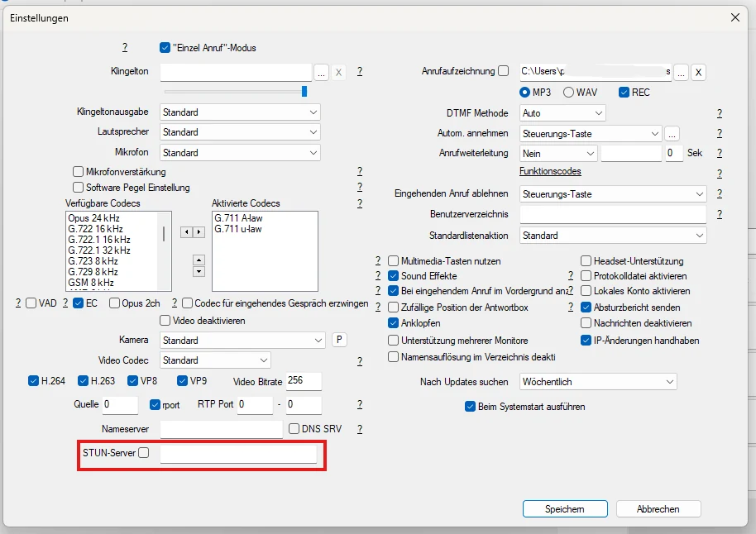Screen dimensions: 756x534
Task: Click the right arrow between codec lists
Action: click(199, 232)
